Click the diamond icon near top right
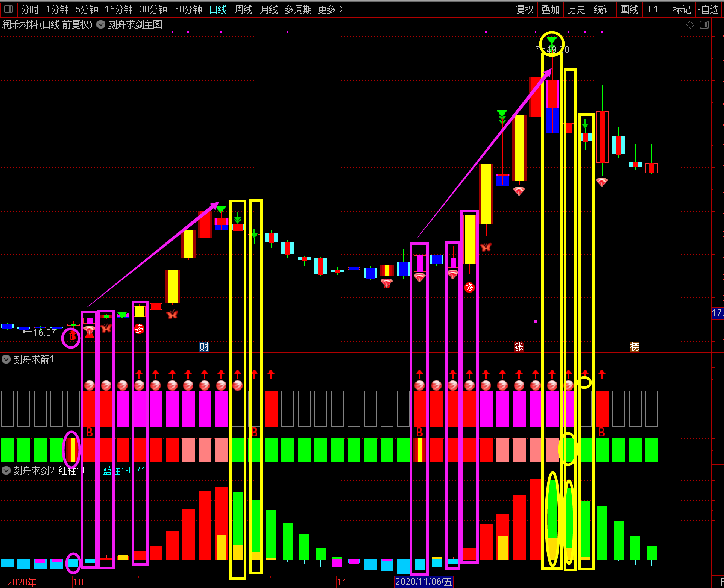This screenshot has height=588, width=724. [690, 25]
